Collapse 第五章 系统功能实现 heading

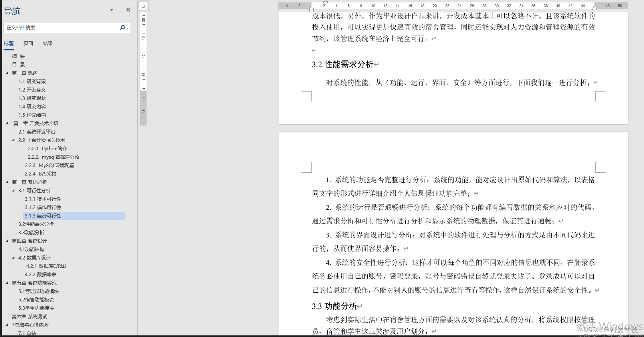7,283
